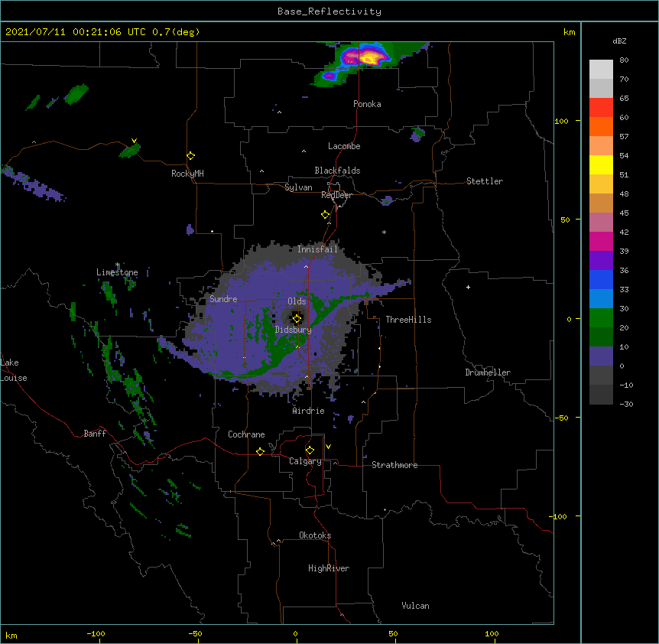The width and height of the screenshot is (659, 644).
Task: Click the Ponoka city label
Action: point(367,104)
